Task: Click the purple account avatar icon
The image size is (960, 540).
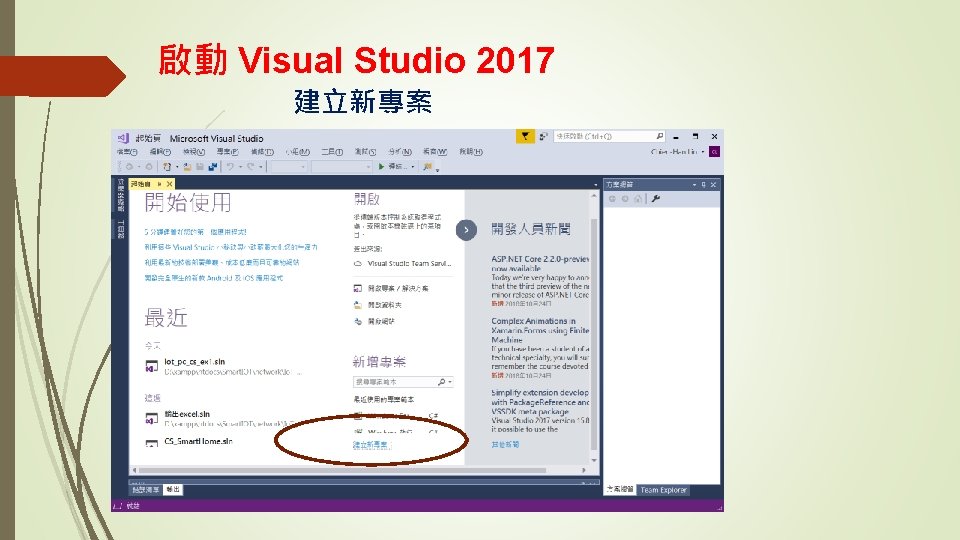Action: [x=714, y=152]
